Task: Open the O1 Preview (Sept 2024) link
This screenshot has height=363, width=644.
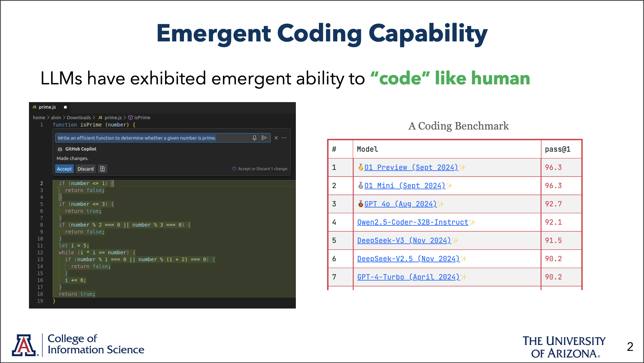Action: (411, 167)
